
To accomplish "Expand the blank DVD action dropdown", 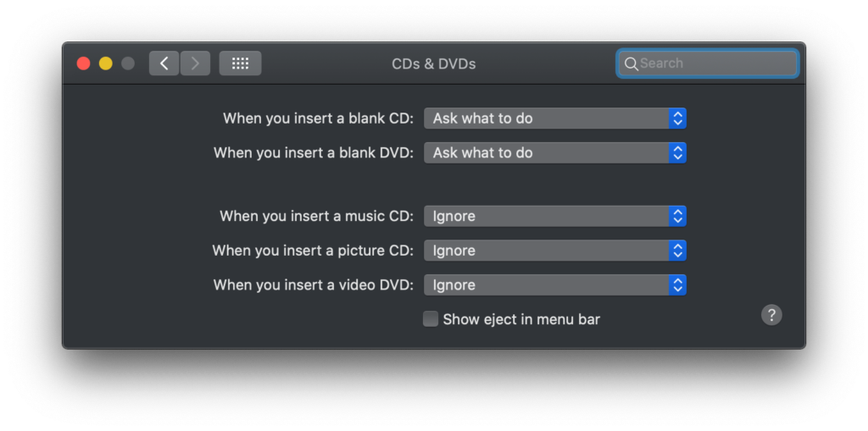I will (554, 153).
